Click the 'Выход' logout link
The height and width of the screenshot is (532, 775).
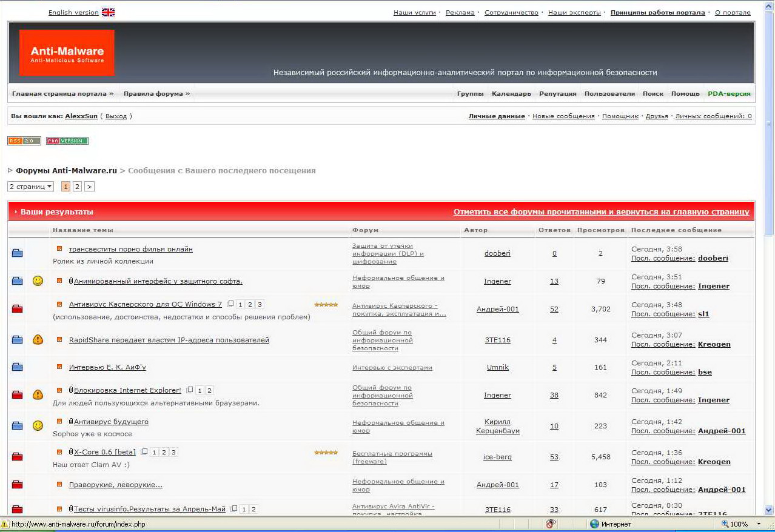pyautogui.click(x=116, y=116)
